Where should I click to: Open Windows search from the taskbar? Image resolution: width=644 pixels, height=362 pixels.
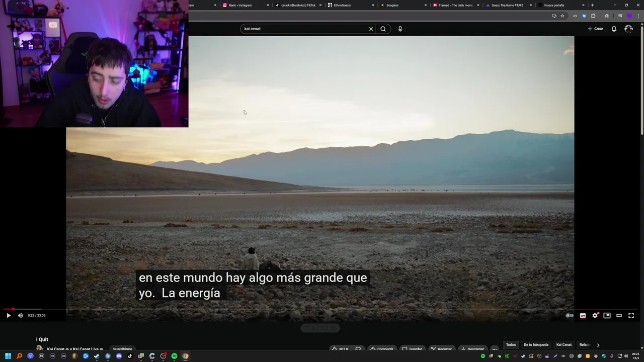point(19,356)
